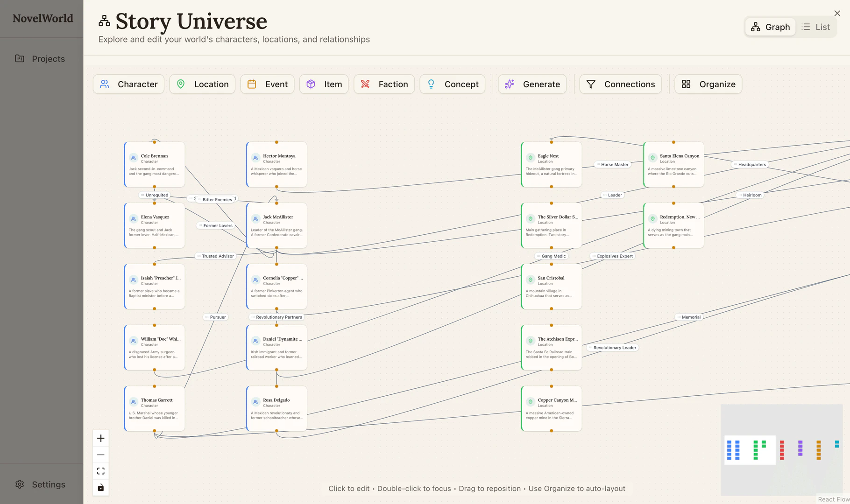This screenshot has height=504, width=850.
Task: Click the Item cube icon
Action: pos(311,84)
